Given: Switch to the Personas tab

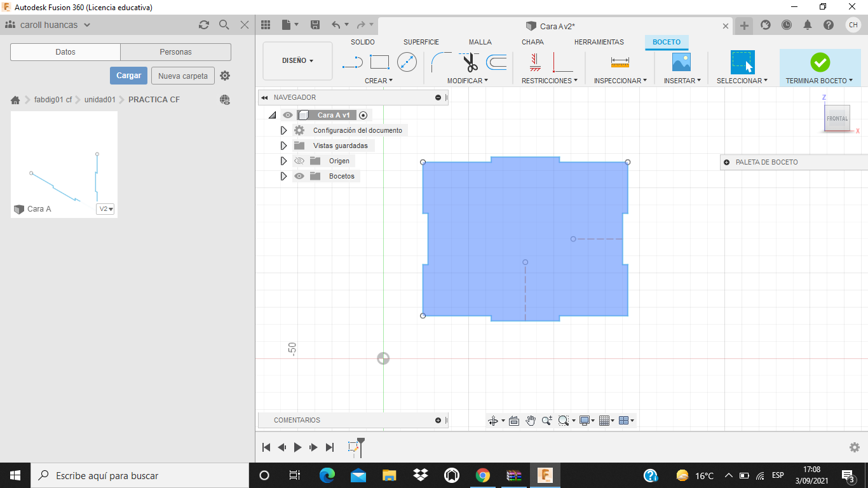Looking at the screenshot, I should (x=175, y=52).
